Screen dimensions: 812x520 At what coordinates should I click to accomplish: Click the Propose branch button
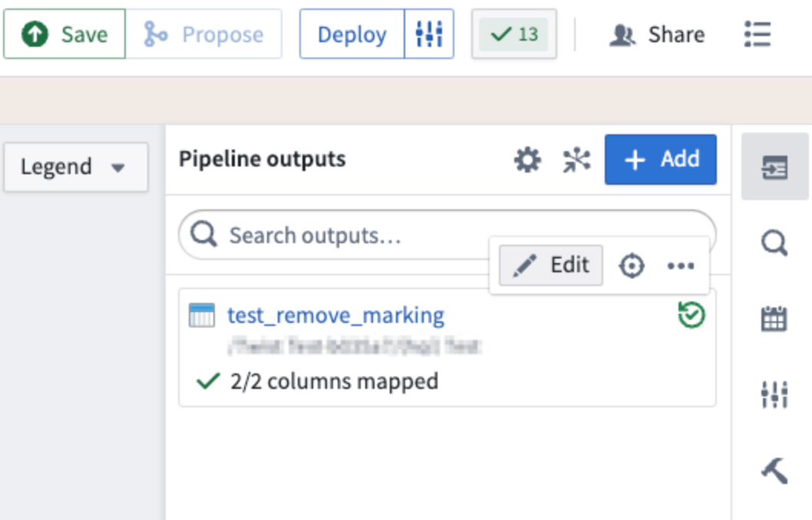tap(203, 35)
